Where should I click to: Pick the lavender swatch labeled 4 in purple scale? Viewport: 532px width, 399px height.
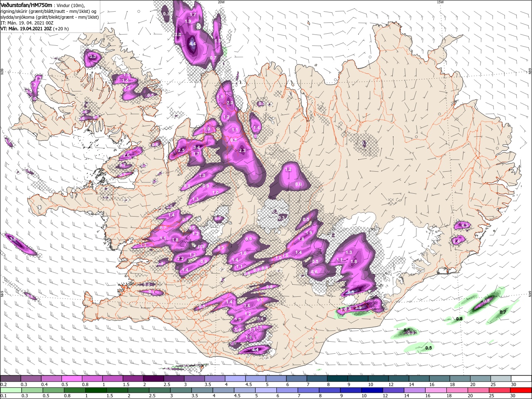pos(235,379)
